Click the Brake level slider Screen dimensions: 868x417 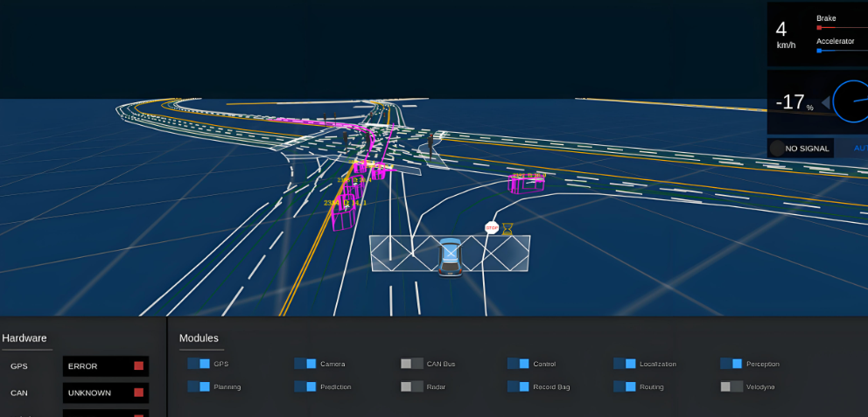(841, 28)
